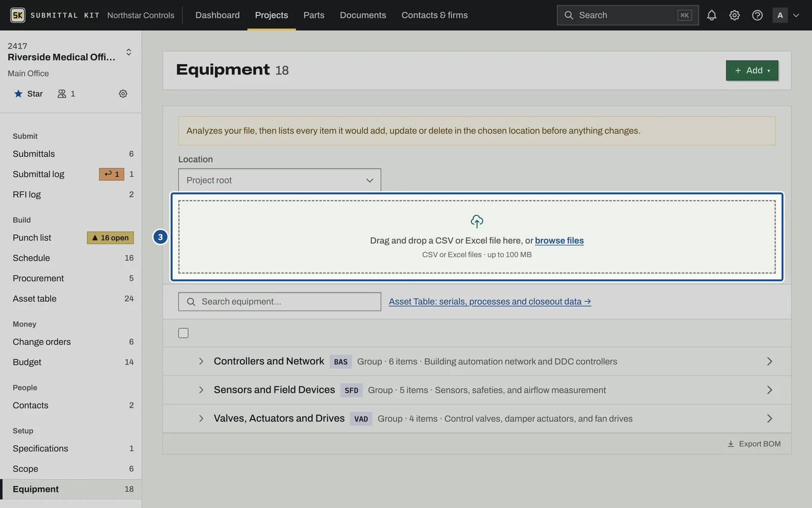The image size is (812, 508).
Task: Go to the Projects tab
Action: [272, 15]
